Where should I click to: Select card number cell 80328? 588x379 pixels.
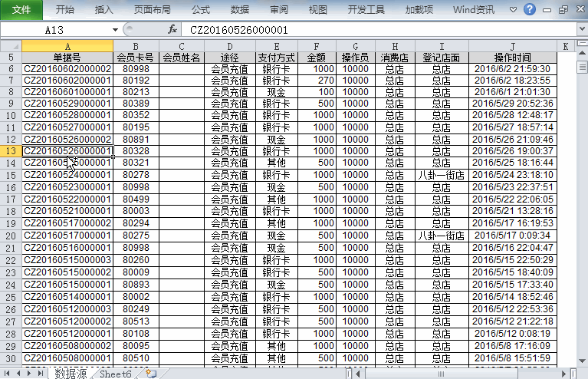click(136, 151)
